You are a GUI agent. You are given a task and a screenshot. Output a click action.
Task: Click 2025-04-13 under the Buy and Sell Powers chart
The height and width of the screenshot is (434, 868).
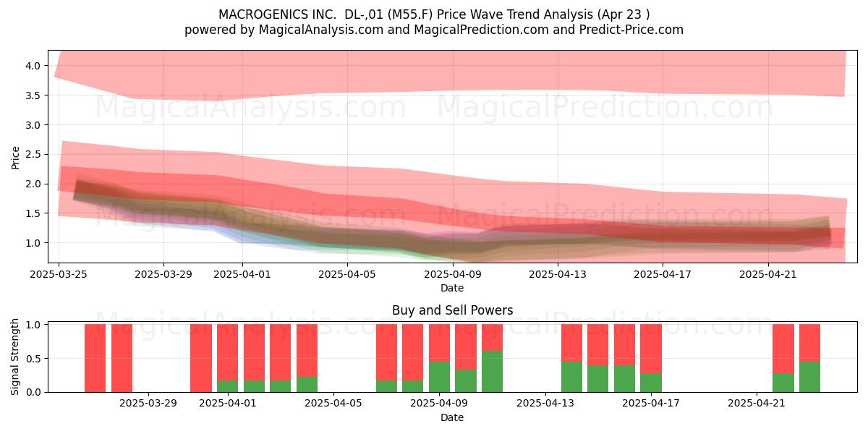[545, 404]
